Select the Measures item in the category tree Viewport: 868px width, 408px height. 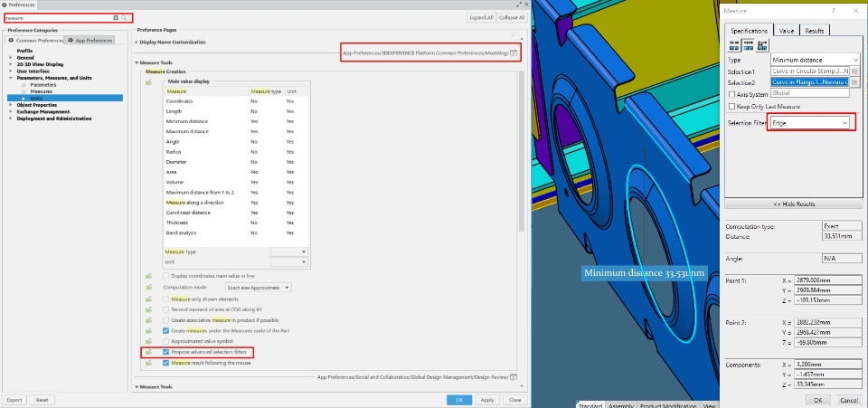[x=41, y=91]
